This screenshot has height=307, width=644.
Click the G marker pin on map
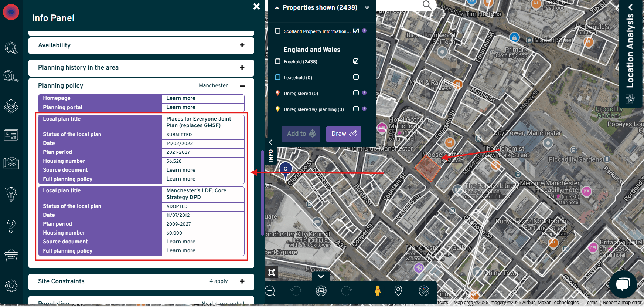pos(285,171)
